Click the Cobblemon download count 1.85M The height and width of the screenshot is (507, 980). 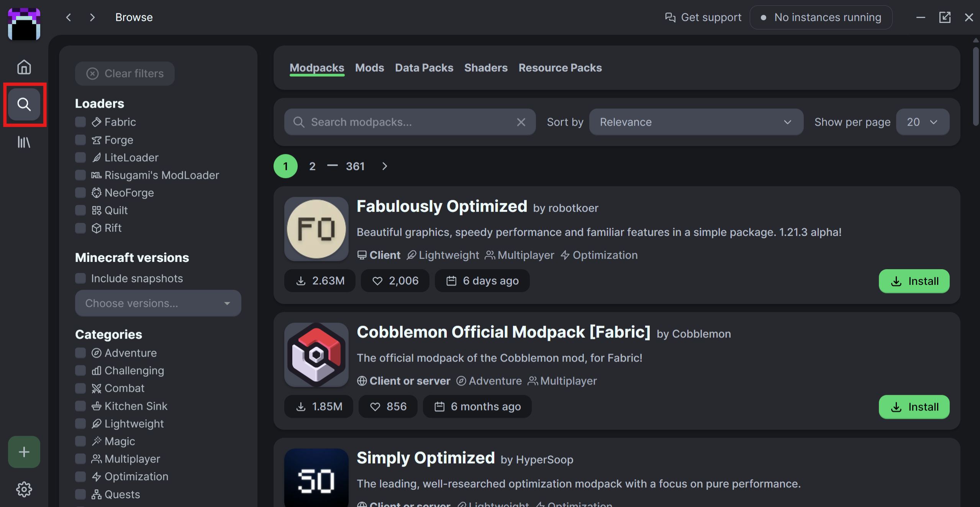[319, 406]
